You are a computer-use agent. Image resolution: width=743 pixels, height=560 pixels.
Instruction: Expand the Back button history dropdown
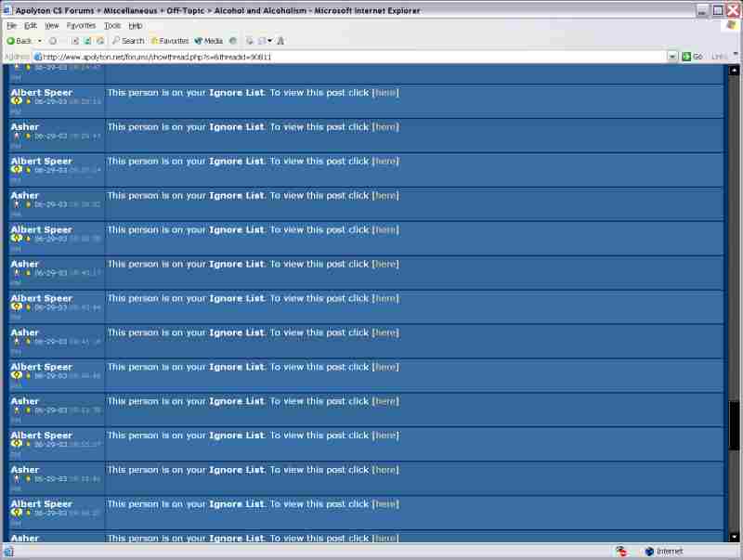tap(39, 41)
